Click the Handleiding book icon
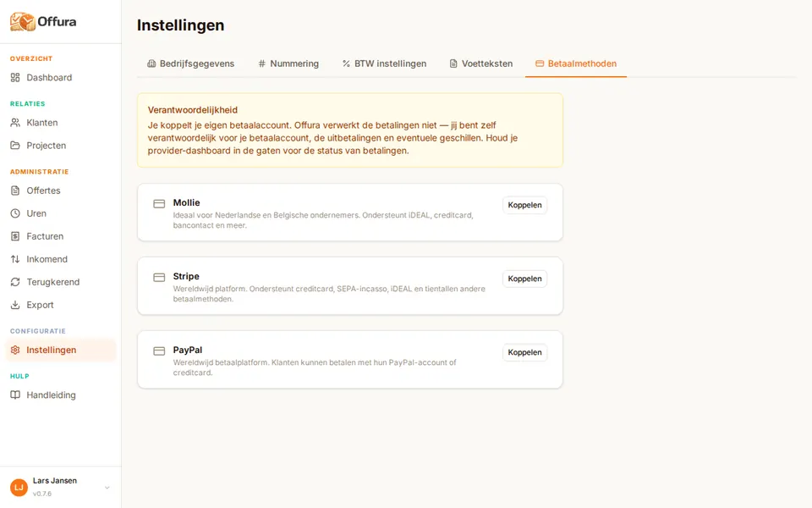The height and width of the screenshot is (508, 812). (x=15, y=395)
